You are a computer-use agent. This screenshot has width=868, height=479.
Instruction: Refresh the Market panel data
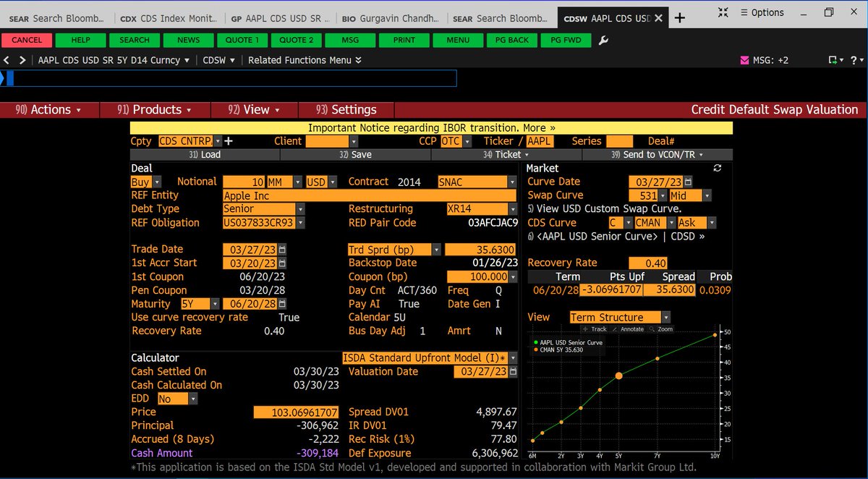[x=717, y=167]
